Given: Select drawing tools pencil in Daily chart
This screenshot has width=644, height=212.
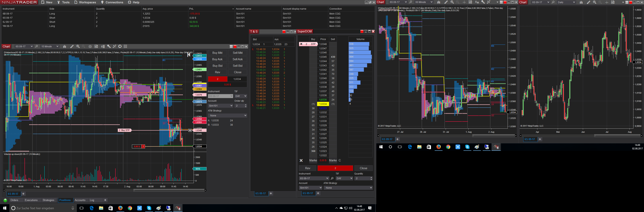Looking at the screenshot, I should click(x=589, y=2).
